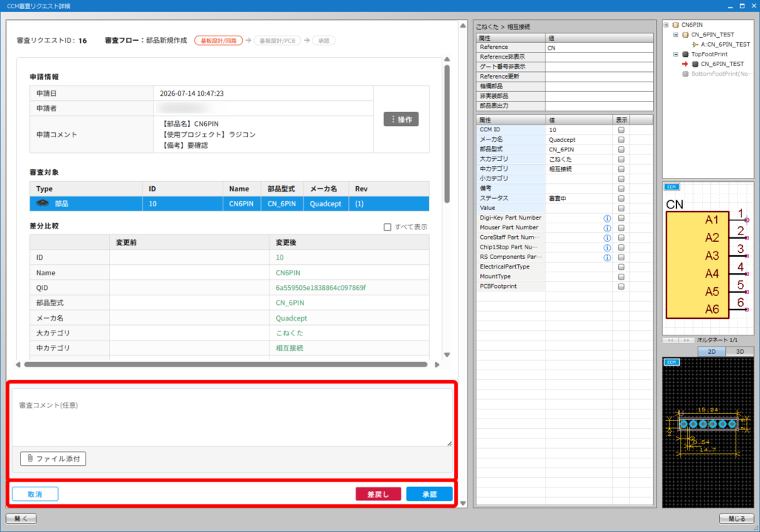Click the Rev column header
Image resolution: width=760 pixels, height=532 pixels.
pos(389,189)
